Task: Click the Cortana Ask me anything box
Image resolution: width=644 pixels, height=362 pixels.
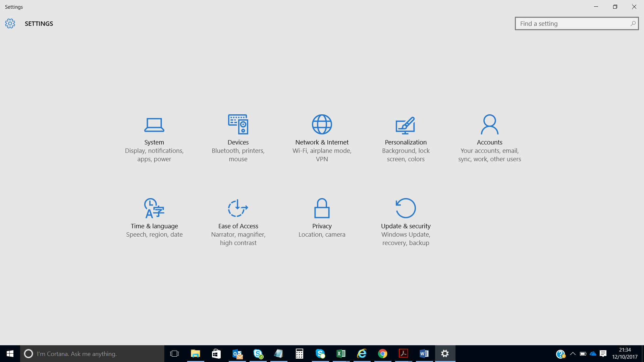Action: 92,354
